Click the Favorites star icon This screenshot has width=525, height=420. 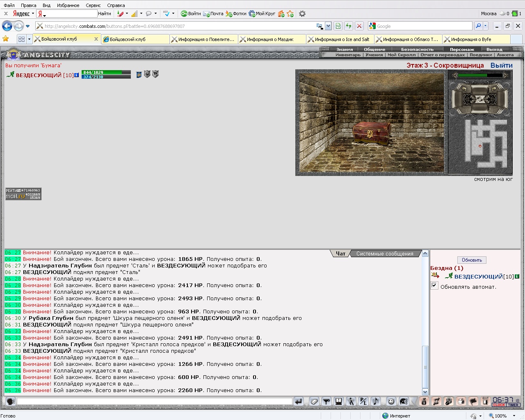click(6, 39)
